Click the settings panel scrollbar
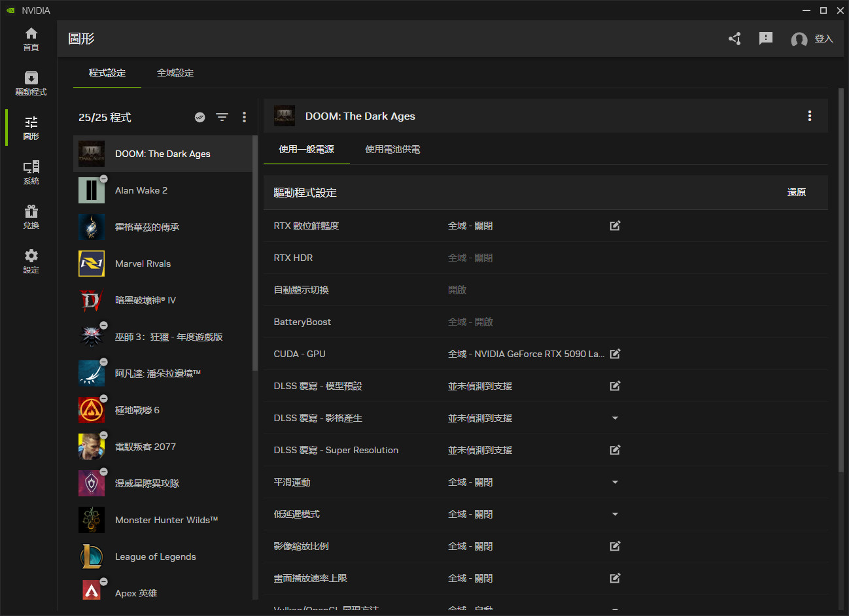This screenshot has height=616, width=849. pyautogui.click(x=840, y=280)
